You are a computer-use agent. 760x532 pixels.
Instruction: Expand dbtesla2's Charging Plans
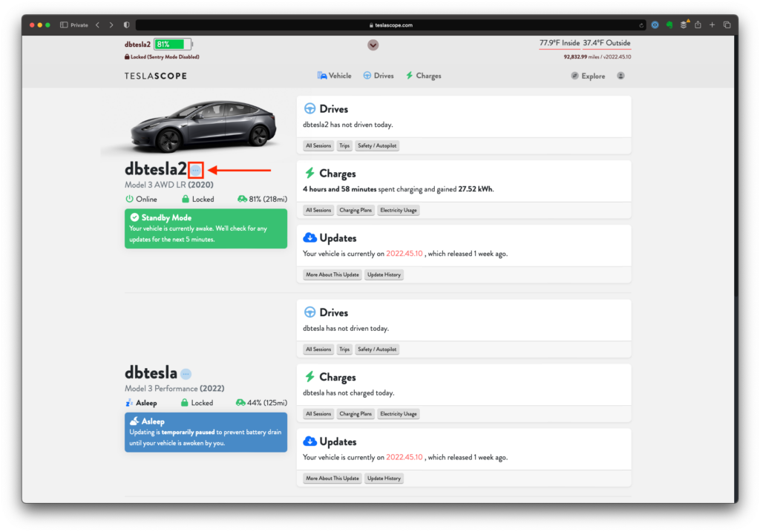tap(356, 210)
